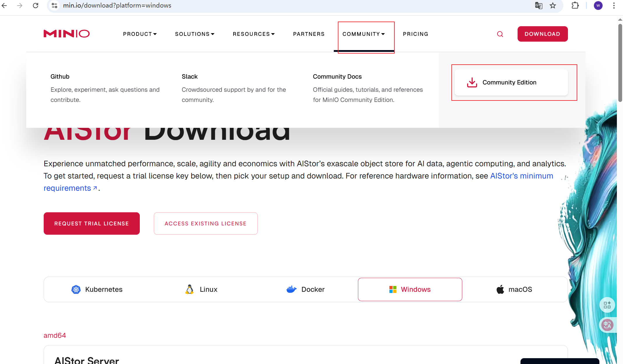Viewport: 623px width, 364px height.
Task: Click the Linux penguin icon
Action: (x=190, y=289)
